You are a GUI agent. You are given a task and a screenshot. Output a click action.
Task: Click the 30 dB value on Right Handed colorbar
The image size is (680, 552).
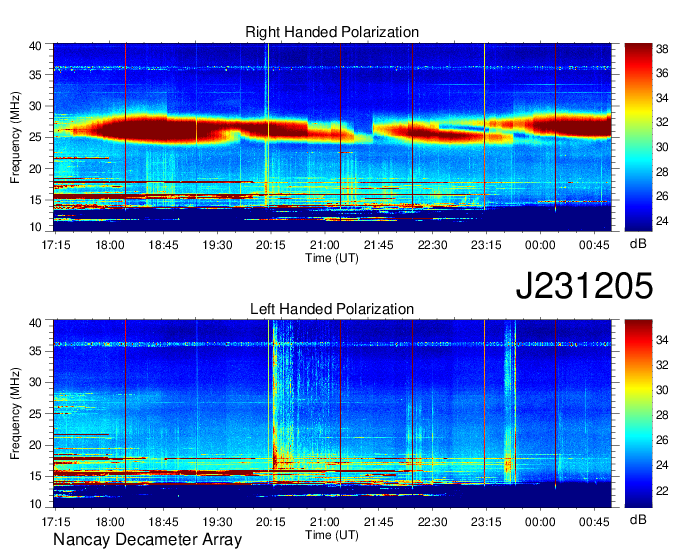pos(662,147)
